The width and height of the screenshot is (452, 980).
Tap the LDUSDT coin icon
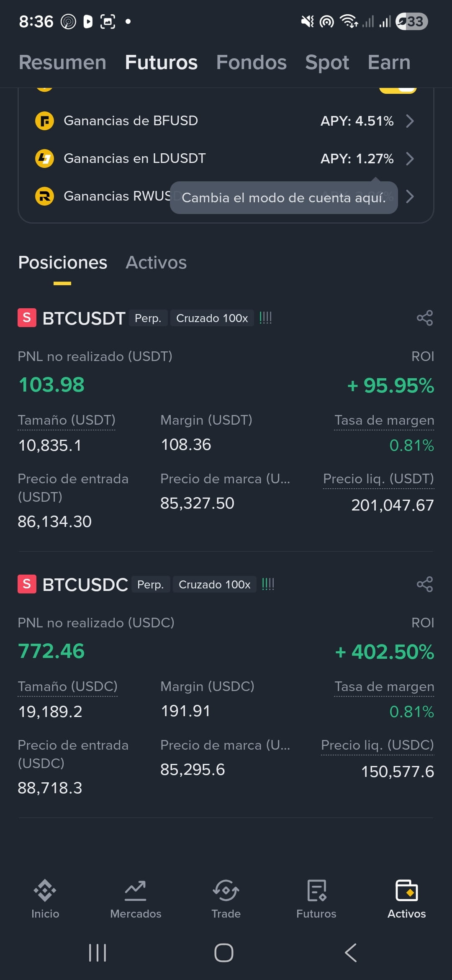(x=44, y=159)
